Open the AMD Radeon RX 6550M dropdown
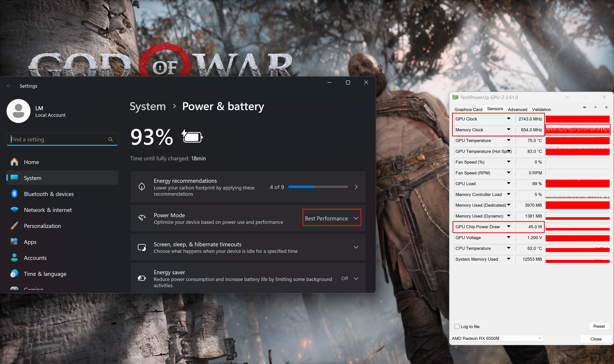The image size is (614, 364). pos(497,338)
